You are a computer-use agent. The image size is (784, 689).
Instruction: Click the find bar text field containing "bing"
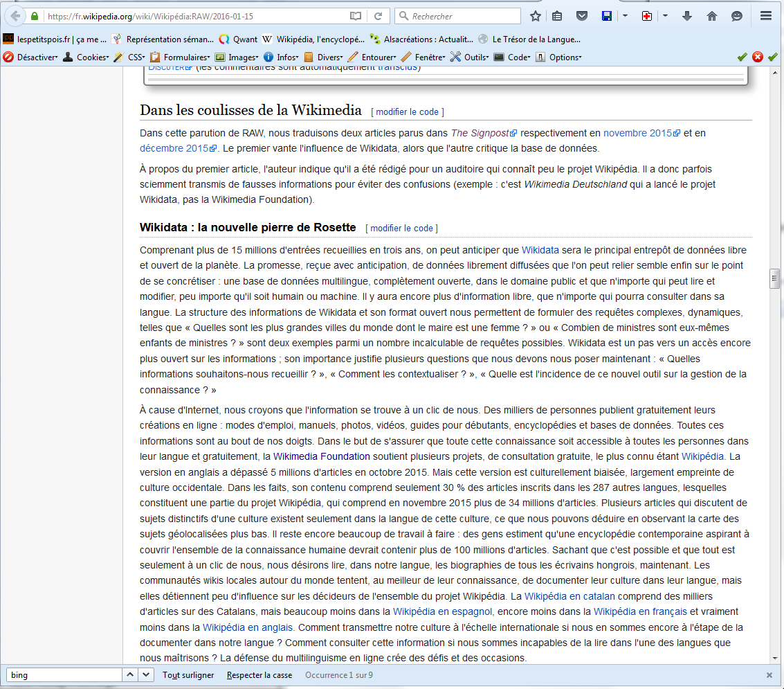[x=64, y=675]
